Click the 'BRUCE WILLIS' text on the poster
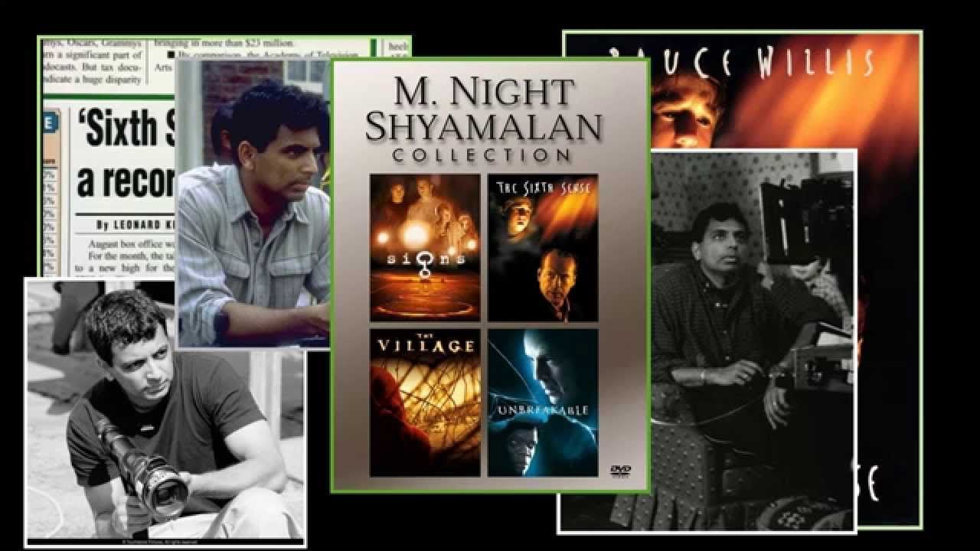 tap(743, 62)
